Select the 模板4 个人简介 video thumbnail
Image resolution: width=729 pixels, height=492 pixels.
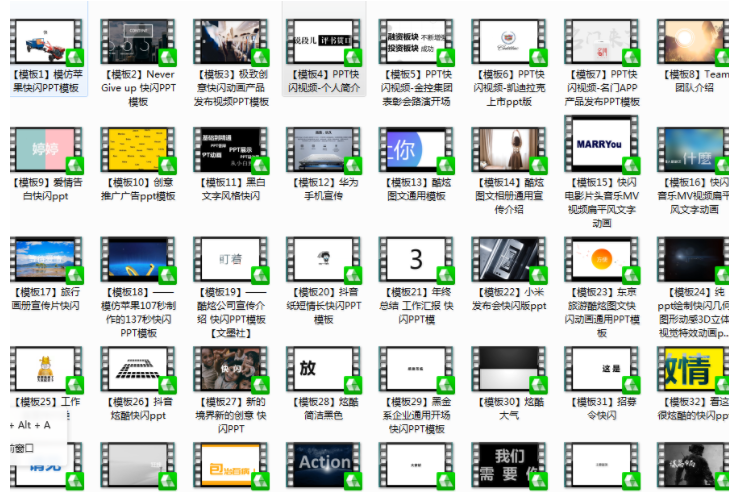click(324, 42)
